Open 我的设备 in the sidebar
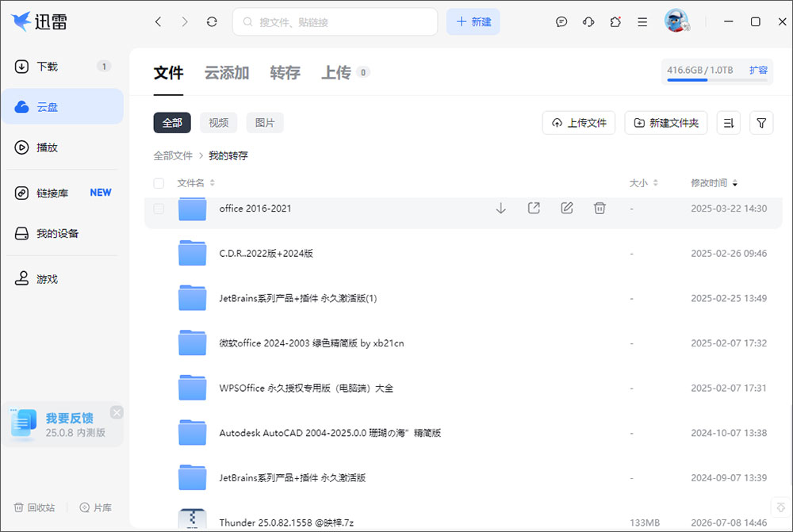 pos(62,234)
